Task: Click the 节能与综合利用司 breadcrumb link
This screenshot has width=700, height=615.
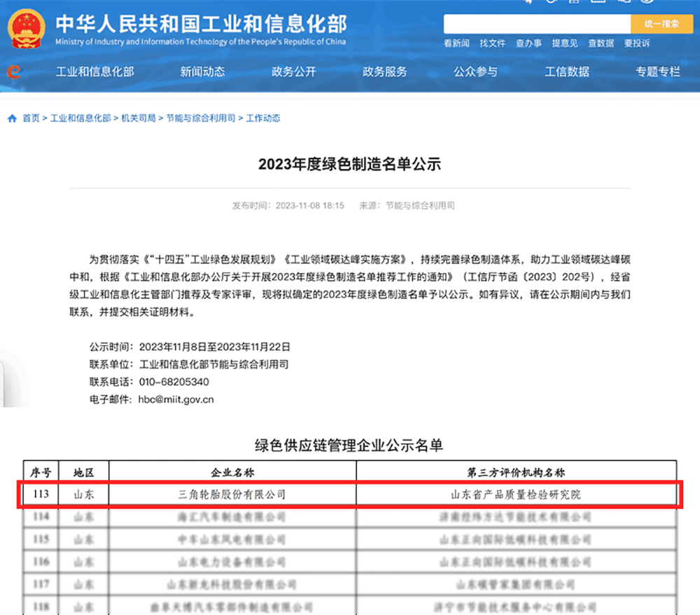Action: [x=202, y=118]
